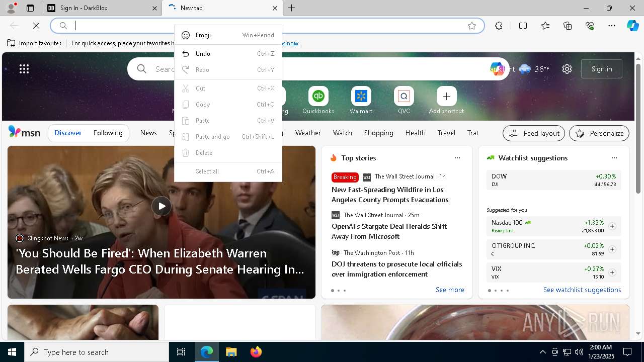This screenshot has height=362, width=644.
Task: Click the Personalize button
Action: click(x=599, y=133)
